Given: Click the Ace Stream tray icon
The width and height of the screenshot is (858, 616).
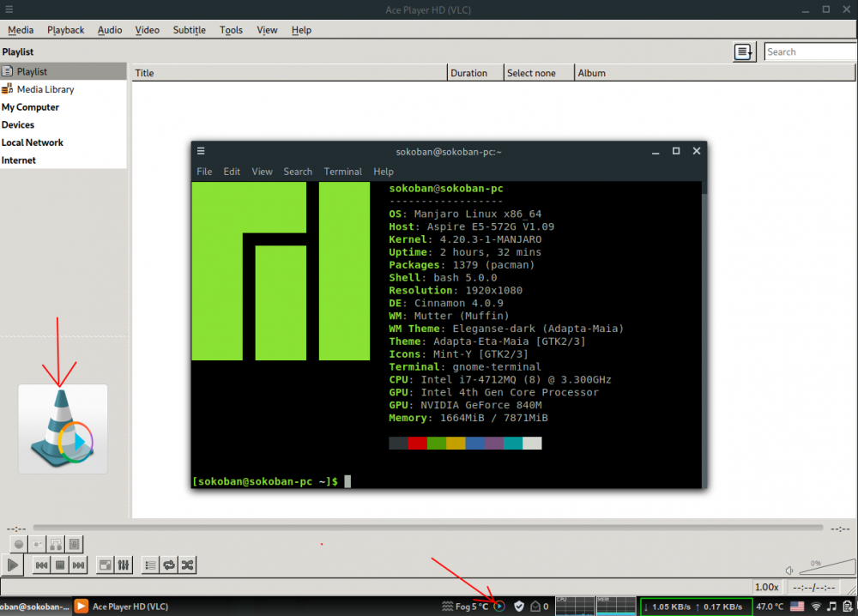Looking at the screenshot, I should coord(499,607).
